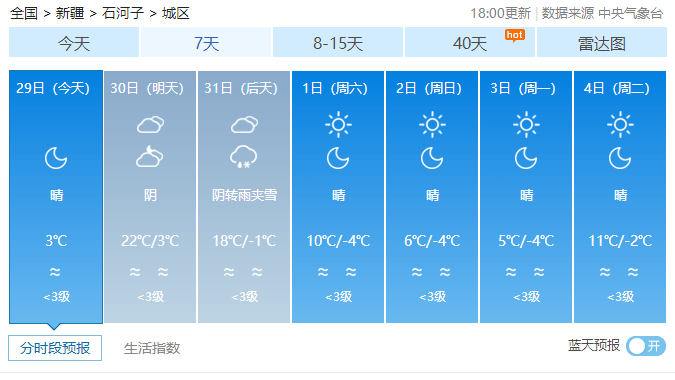The image size is (675, 380).
Task: Switch to the 8-15天 forecast tab
Action: coord(338,43)
